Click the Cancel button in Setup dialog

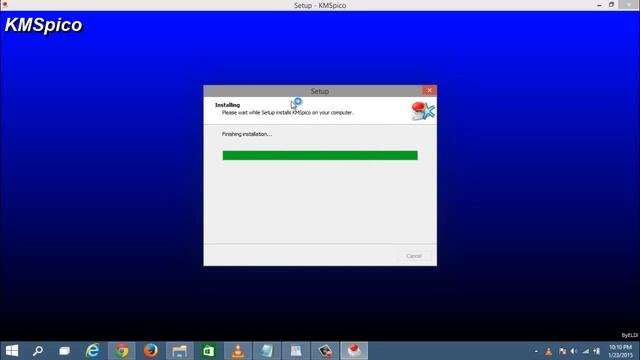(x=413, y=256)
